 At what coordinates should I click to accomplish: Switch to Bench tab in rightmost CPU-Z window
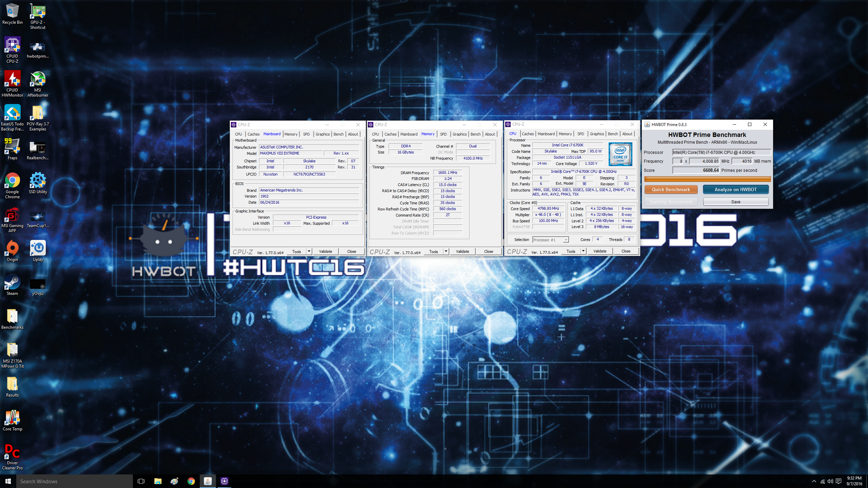[x=613, y=134]
